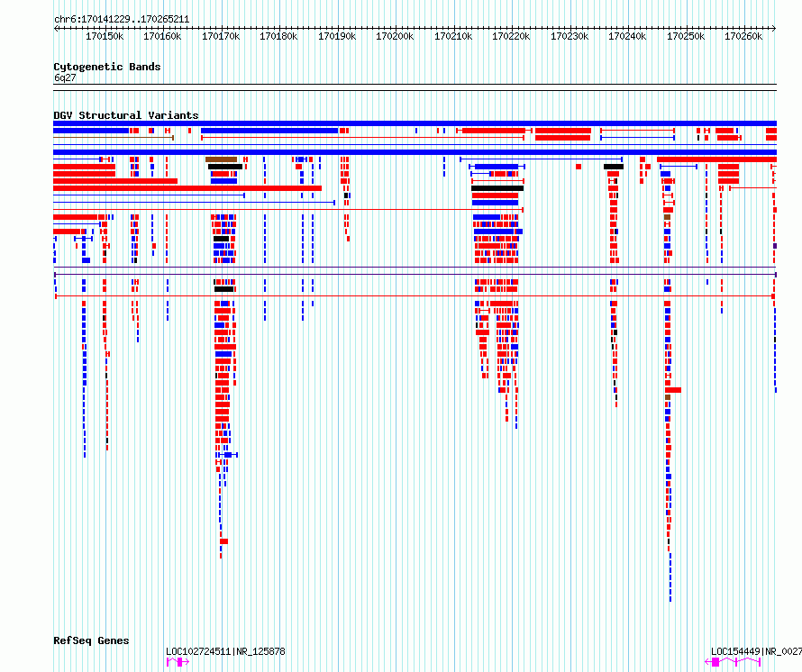Click the topmost full-width blue variant bar
802x672 pixels.
click(415, 123)
